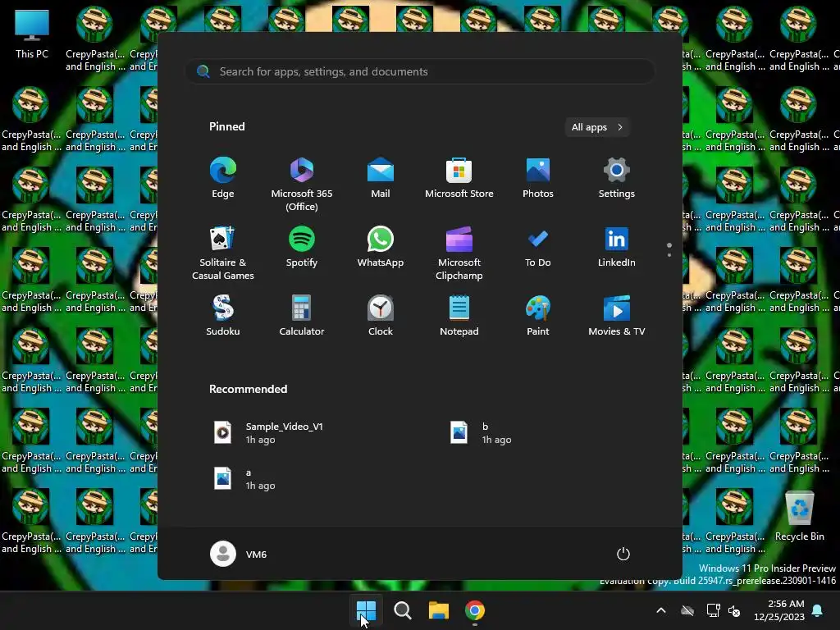
Task: Launch the Photos app
Action: (538, 178)
